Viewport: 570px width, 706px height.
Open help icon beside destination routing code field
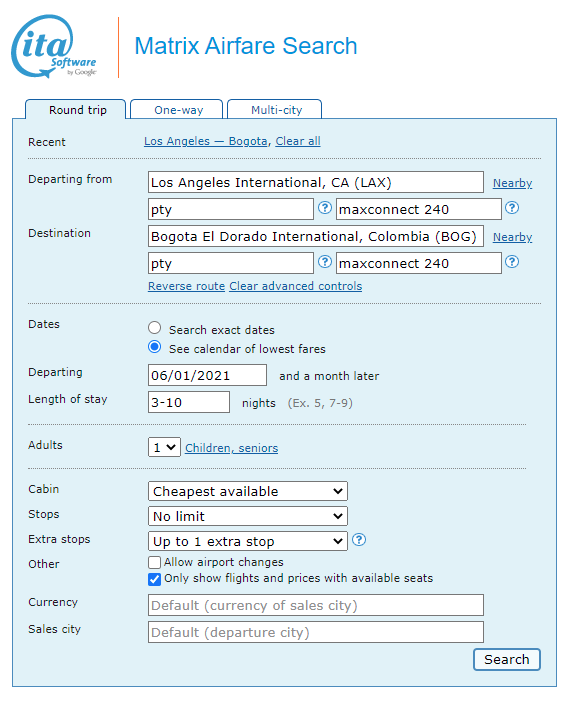point(325,262)
